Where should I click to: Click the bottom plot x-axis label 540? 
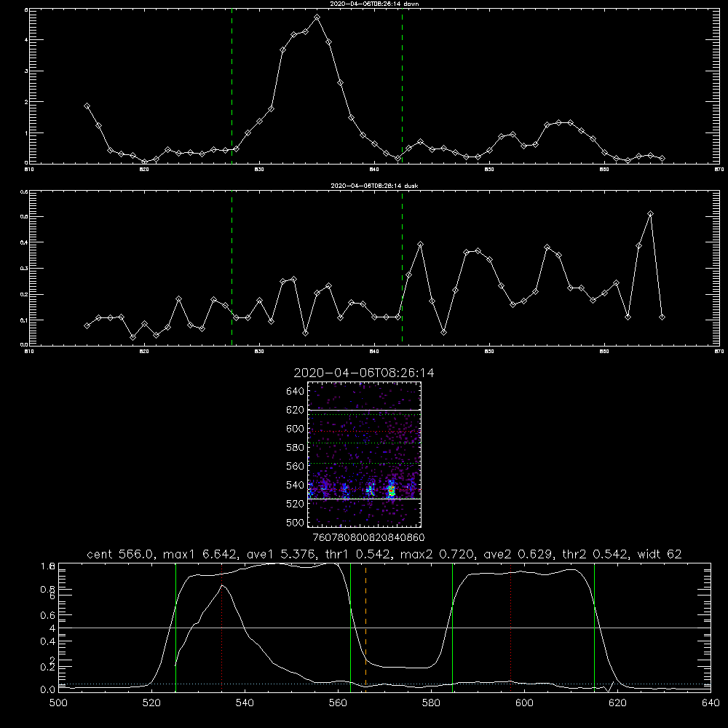[x=245, y=703]
